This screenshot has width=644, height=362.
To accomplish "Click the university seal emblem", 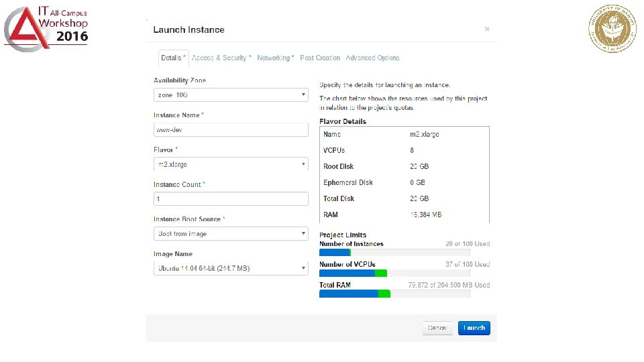I will (612, 28).
